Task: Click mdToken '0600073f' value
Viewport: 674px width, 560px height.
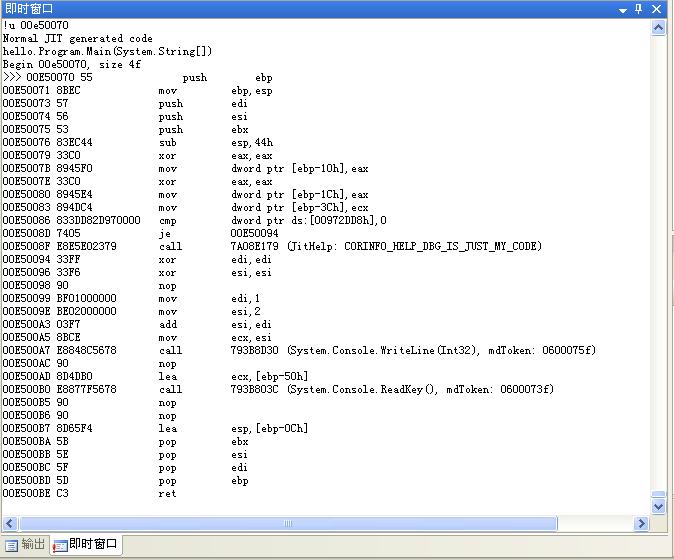Action: tap(527, 389)
